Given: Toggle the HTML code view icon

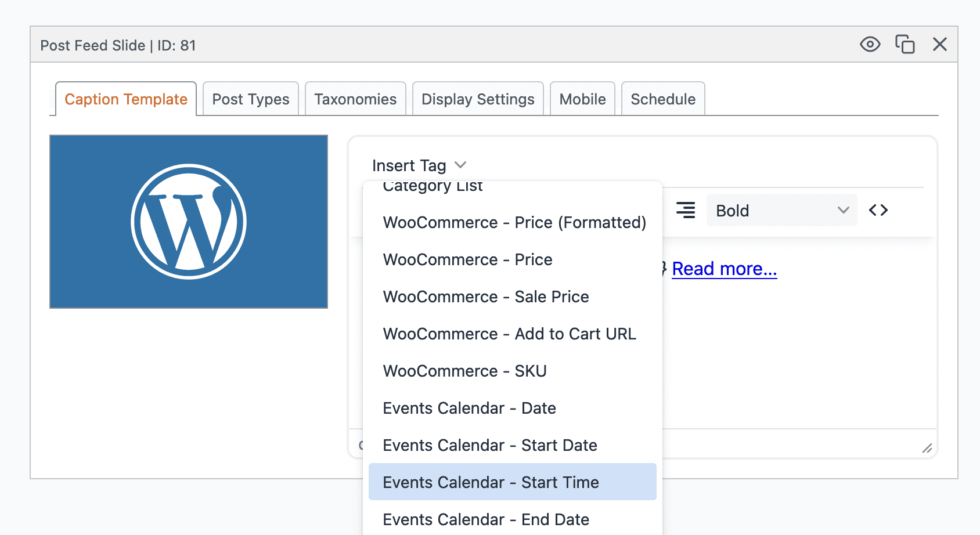Looking at the screenshot, I should tap(878, 210).
